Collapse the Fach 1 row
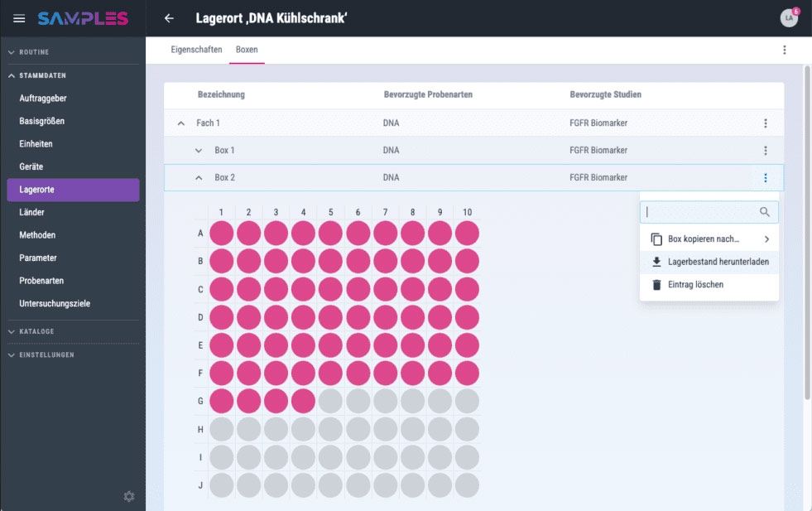The width and height of the screenshot is (812, 511). pyautogui.click(x=181, y=123)
